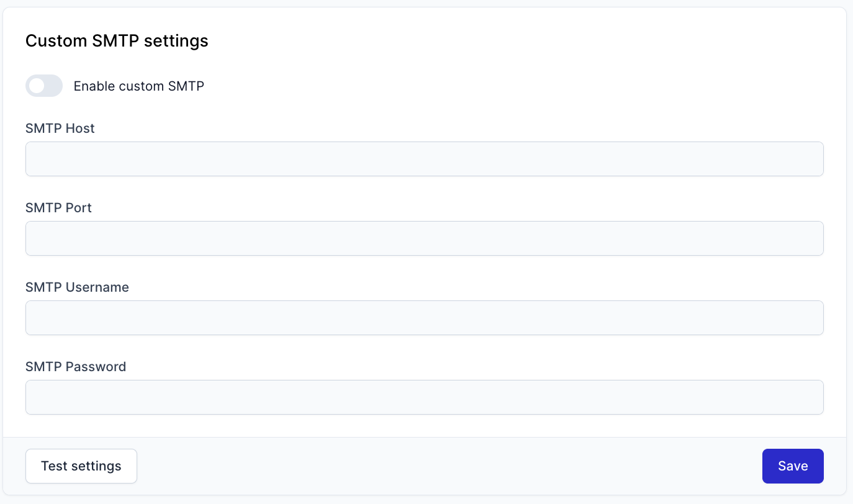853x504 pixels.
Task: Click the 'SMTP Port' field label
Action: (58, 208)
